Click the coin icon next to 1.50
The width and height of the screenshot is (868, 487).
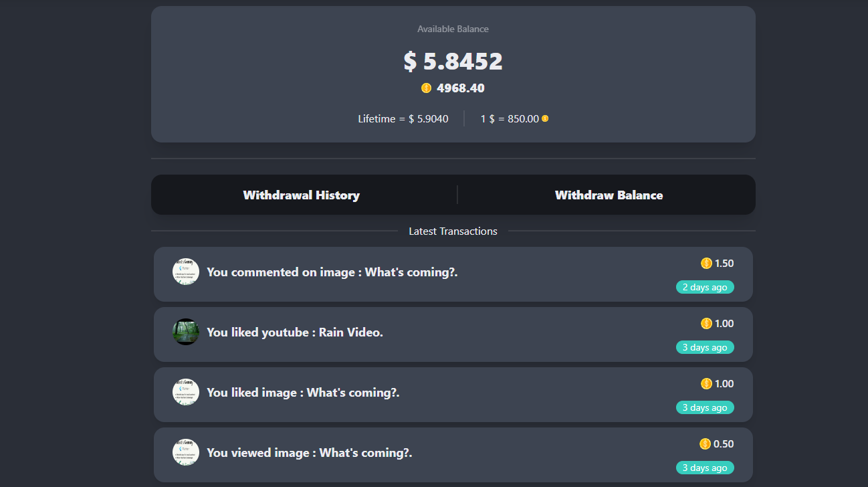pyautogui.click(x=706, y=264)
